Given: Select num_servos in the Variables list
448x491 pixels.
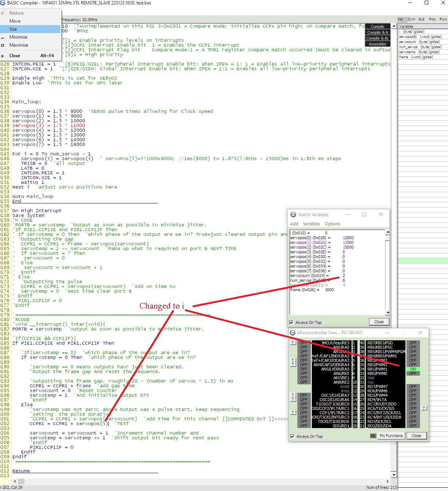Looking at the screenshot, I should click(423, 47).
